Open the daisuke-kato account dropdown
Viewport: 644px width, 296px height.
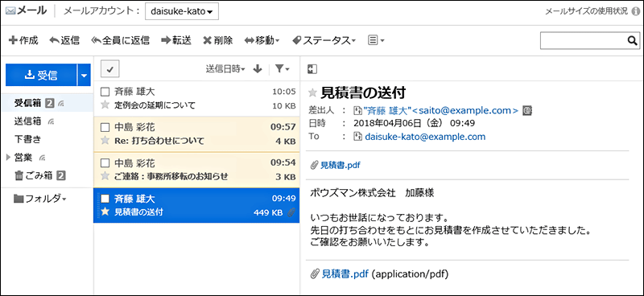(x=182, y=11)
